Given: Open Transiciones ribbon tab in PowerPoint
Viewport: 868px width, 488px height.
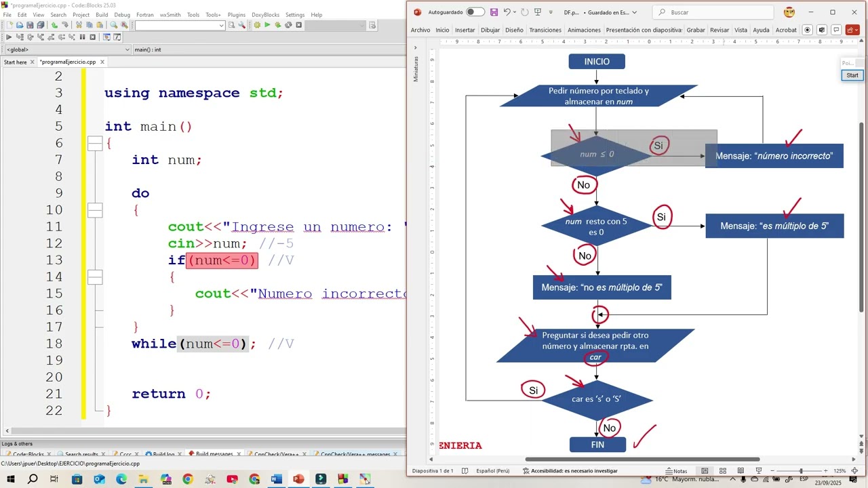Looking at the screenshot, I should [x=545, y=30].
